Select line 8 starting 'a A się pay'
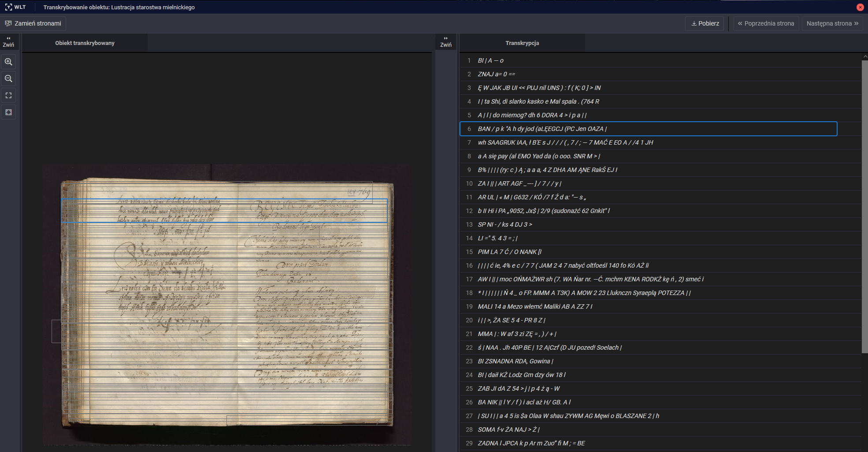The height and width of the screenshot is (452, 868). tap(660, 156)
